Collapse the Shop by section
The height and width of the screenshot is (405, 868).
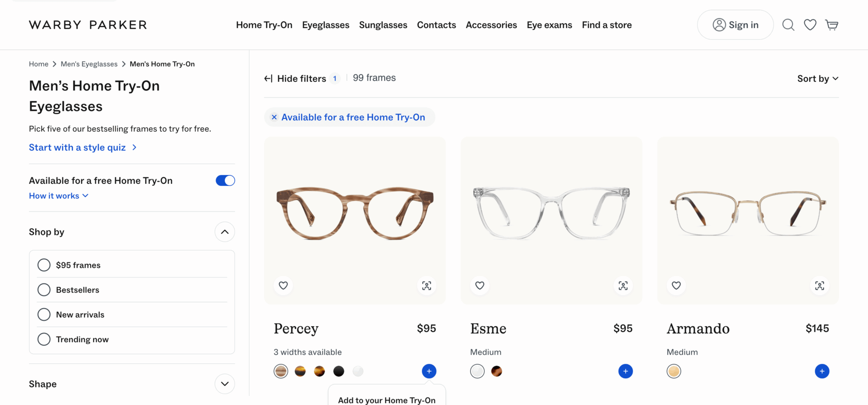pos(225,232)
